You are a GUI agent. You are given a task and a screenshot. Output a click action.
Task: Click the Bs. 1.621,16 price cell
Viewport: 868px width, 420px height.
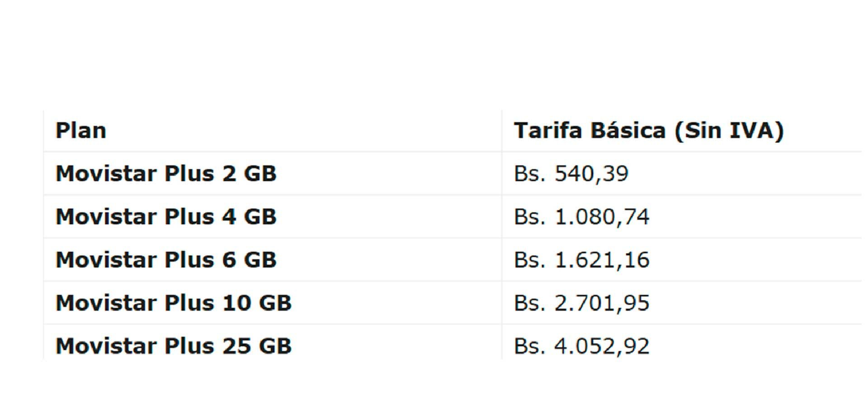tap(581, 260)
